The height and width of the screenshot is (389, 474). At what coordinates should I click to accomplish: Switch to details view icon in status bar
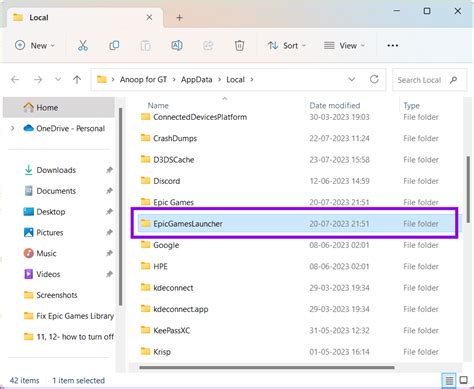click(x=449, y=380)
